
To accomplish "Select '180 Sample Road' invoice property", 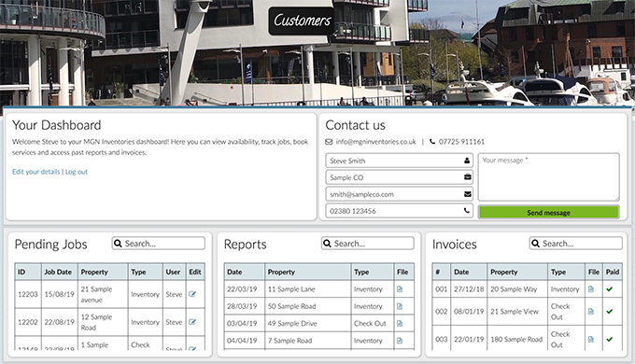I will pos(517,340).
